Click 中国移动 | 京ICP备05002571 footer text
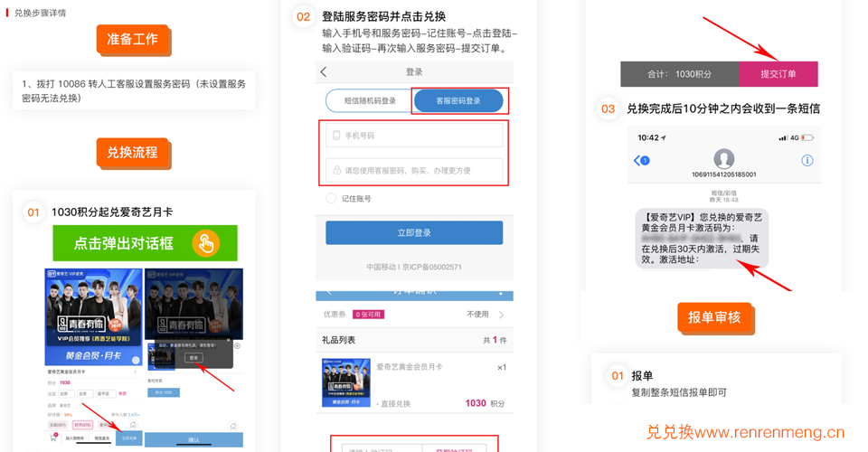 [414, 267]
